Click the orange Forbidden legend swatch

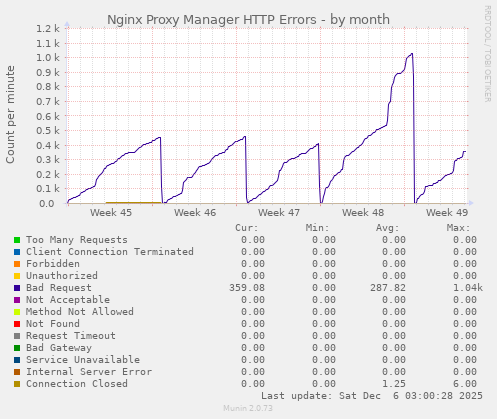17,264
